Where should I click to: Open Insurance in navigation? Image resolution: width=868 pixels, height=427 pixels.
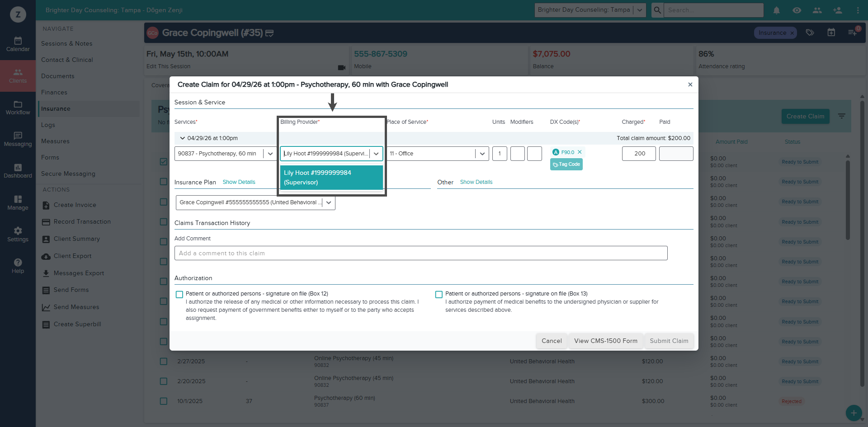(56, 109)
